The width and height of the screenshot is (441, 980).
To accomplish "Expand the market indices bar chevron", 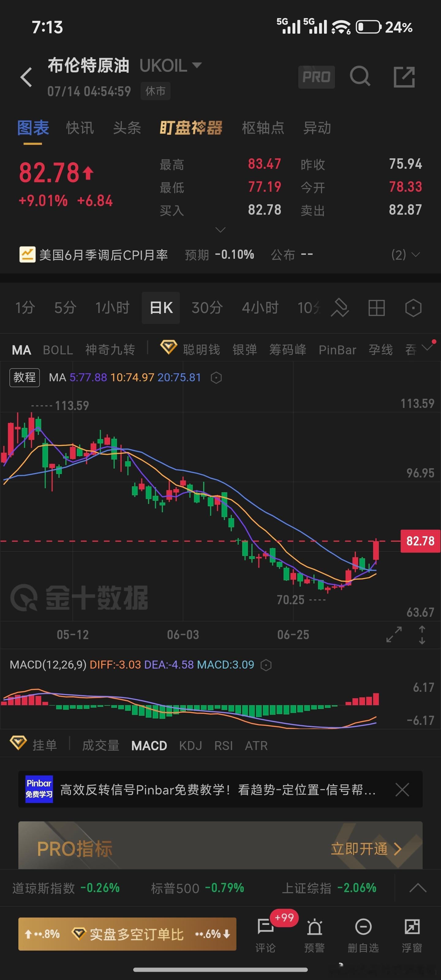I will coord(418,888).
